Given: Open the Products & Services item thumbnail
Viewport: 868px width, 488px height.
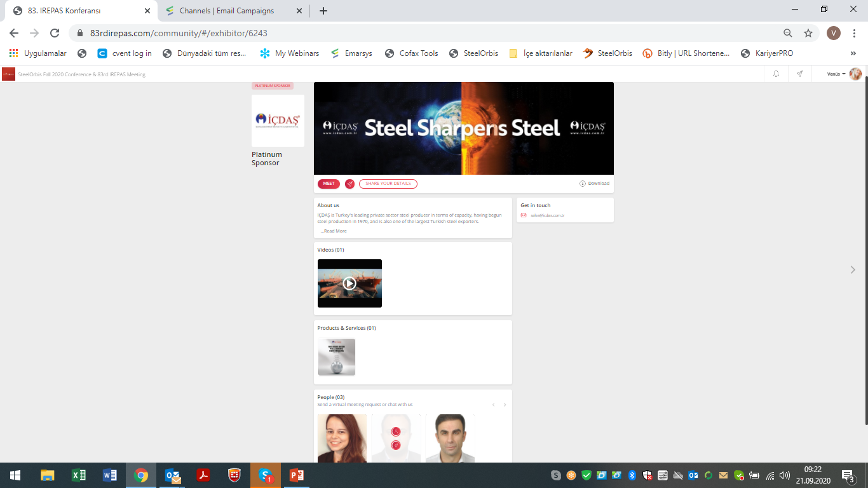Looking at the screenshot, I should pos(337,357).
